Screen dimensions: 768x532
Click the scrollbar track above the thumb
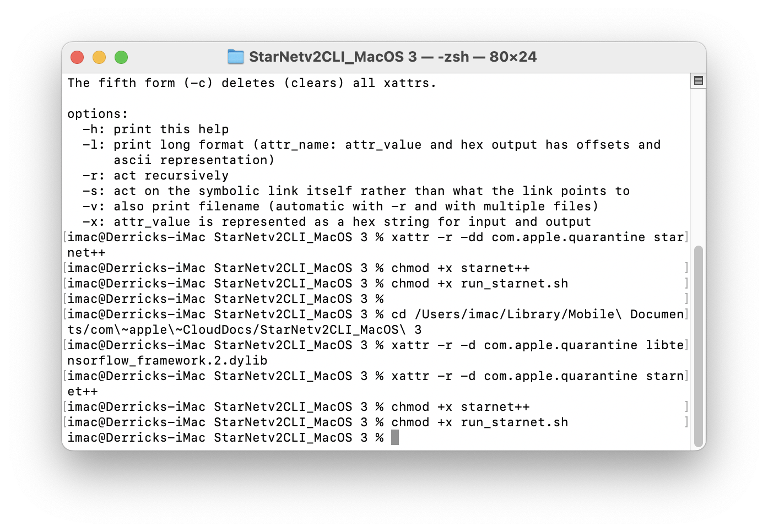click(x=698, y=165)
